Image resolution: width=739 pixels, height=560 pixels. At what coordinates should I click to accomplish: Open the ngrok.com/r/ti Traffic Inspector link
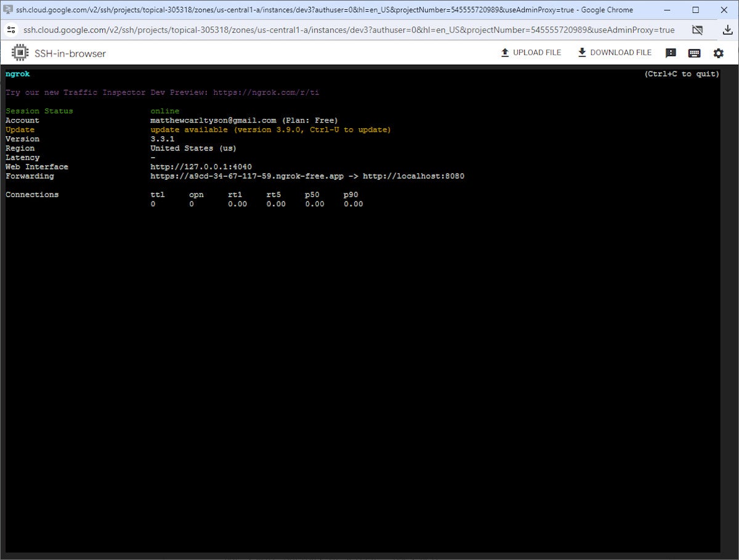pos(266,92)
